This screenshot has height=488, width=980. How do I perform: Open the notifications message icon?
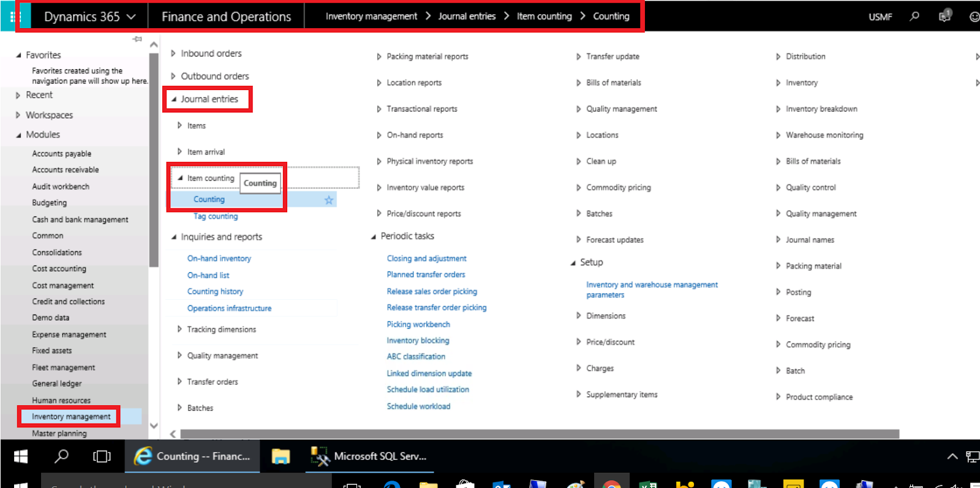coord(945,16)
